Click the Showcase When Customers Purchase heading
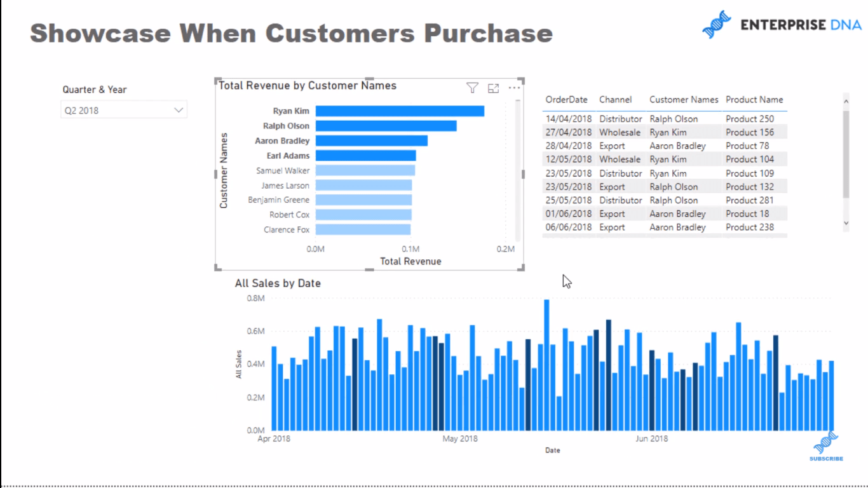This screenshot has width=868, height=488. (x=291, y=33)
